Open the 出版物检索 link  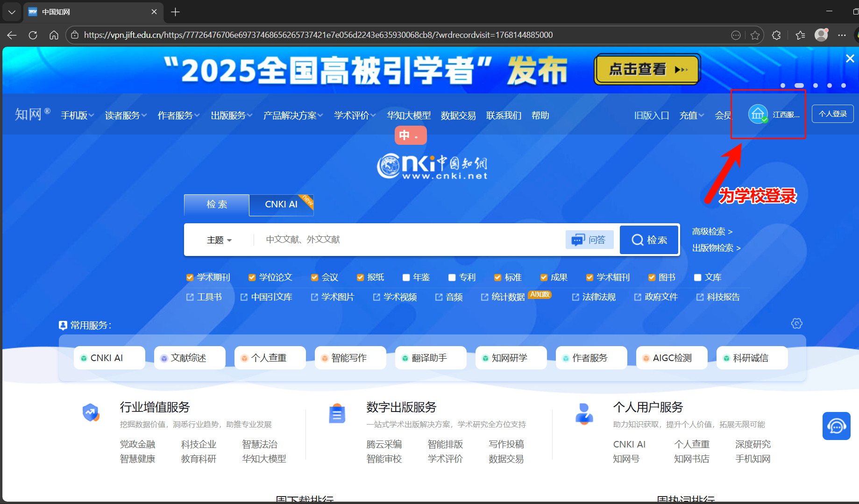(717, 248)
